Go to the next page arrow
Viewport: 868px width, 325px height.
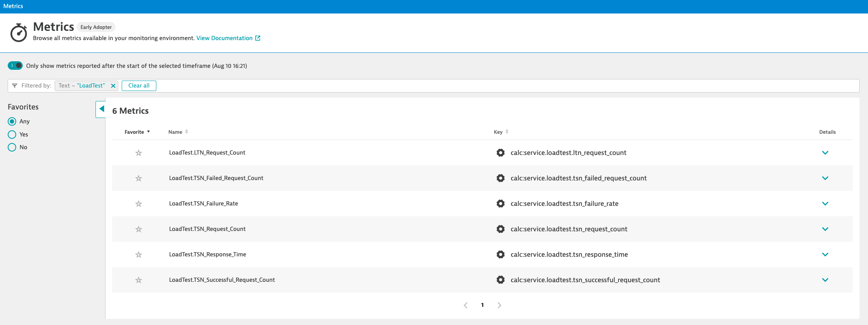499,305
